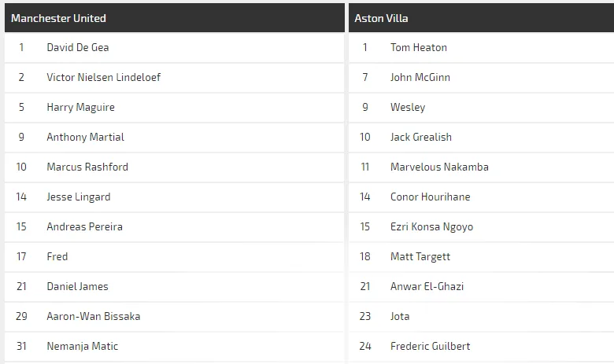Choose Harry Maguire from the lineup

[x=80, y=107]
